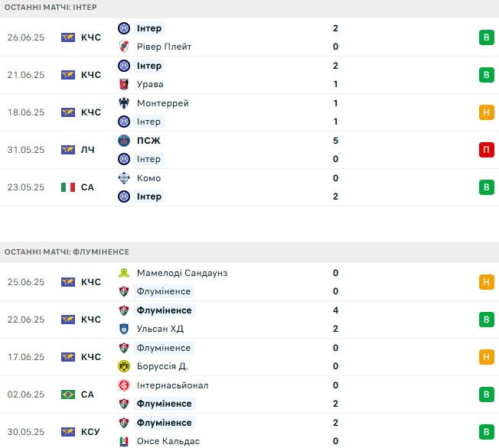Click the red П loss badge
This screenshot has height=448, width=499.
point(486,150)
